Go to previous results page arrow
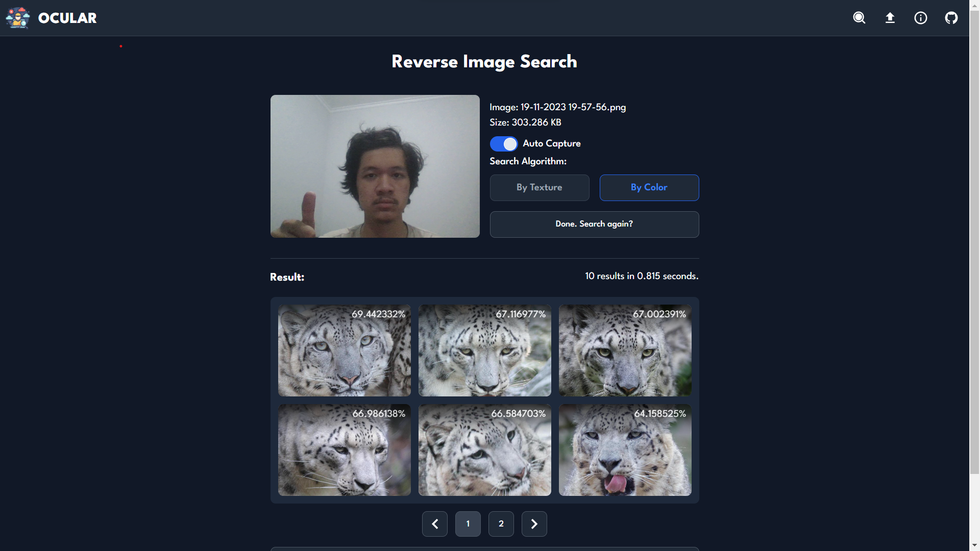The height and width of the screenshot is (551, 980). click(435, 524)
